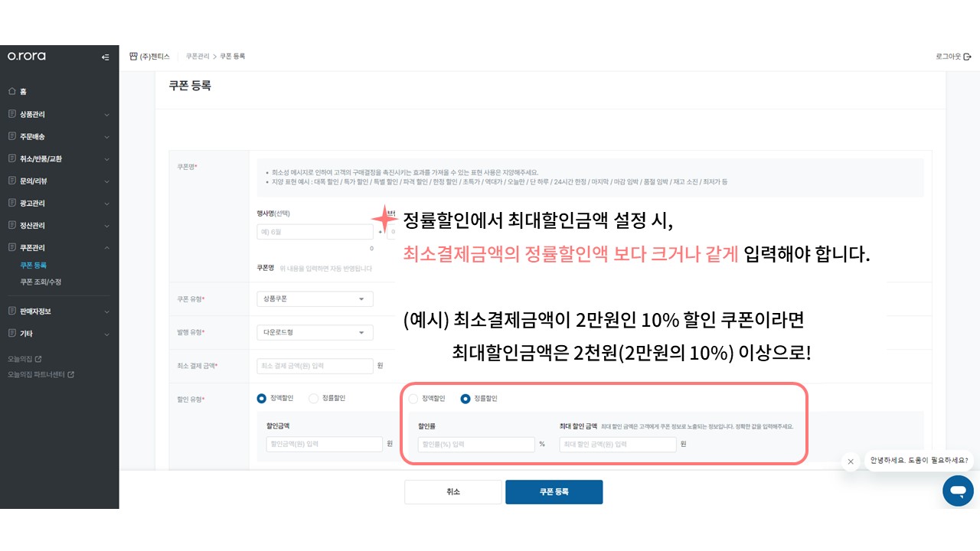980x551 pixels.
Task: Click the 취소 button
Action: coord(453,492)
